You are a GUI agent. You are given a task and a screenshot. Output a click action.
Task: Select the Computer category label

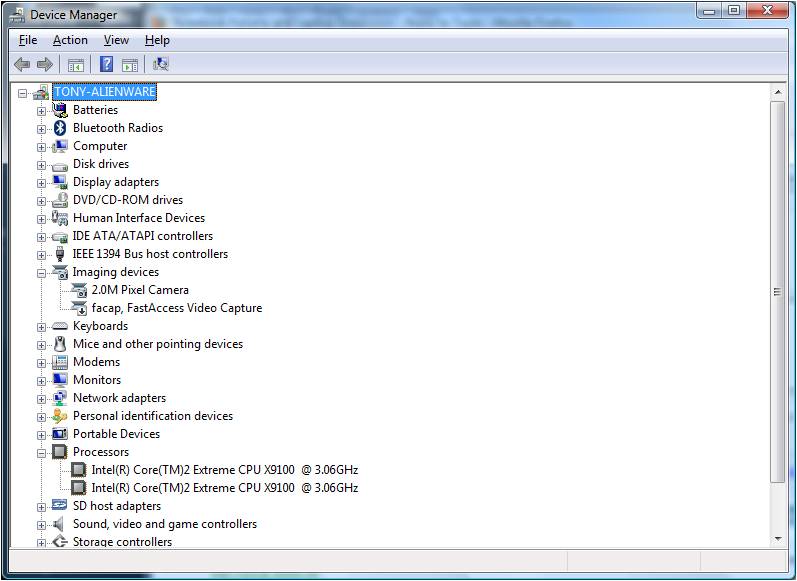(100, 146)
